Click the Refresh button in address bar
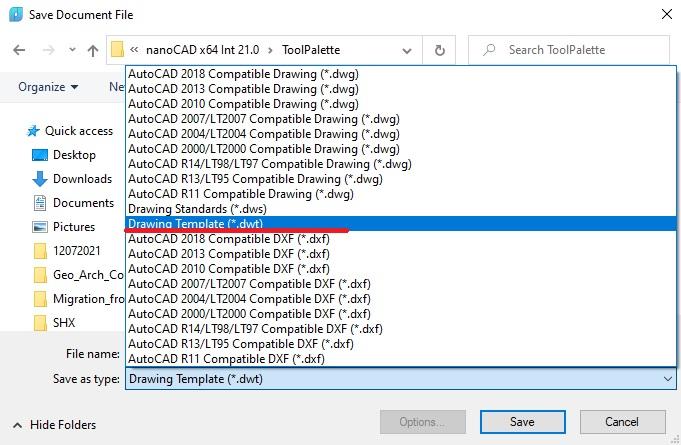 point(440,50)
